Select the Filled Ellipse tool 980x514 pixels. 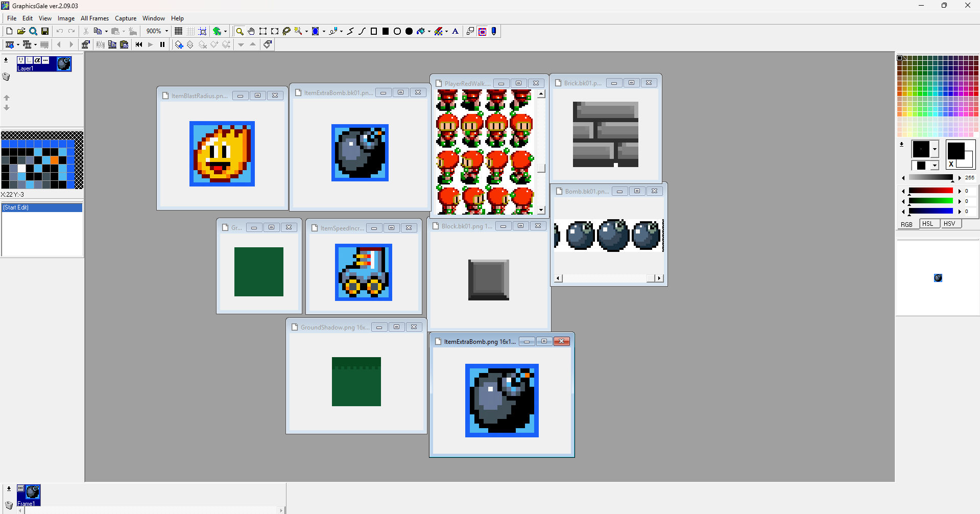tap(409, 31)
